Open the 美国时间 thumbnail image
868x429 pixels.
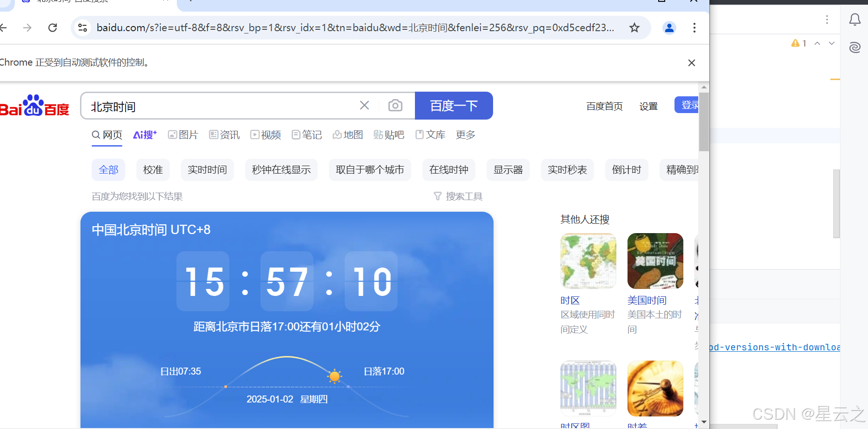[655, 261]
